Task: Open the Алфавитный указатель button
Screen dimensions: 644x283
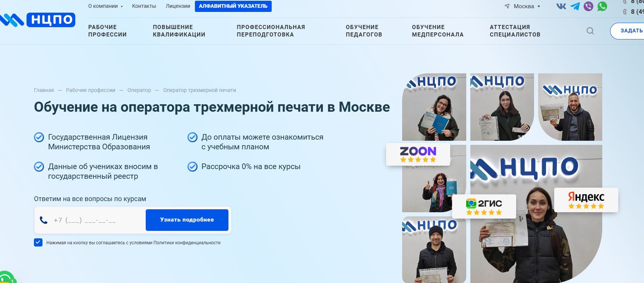Action: [x=233, y=6]
